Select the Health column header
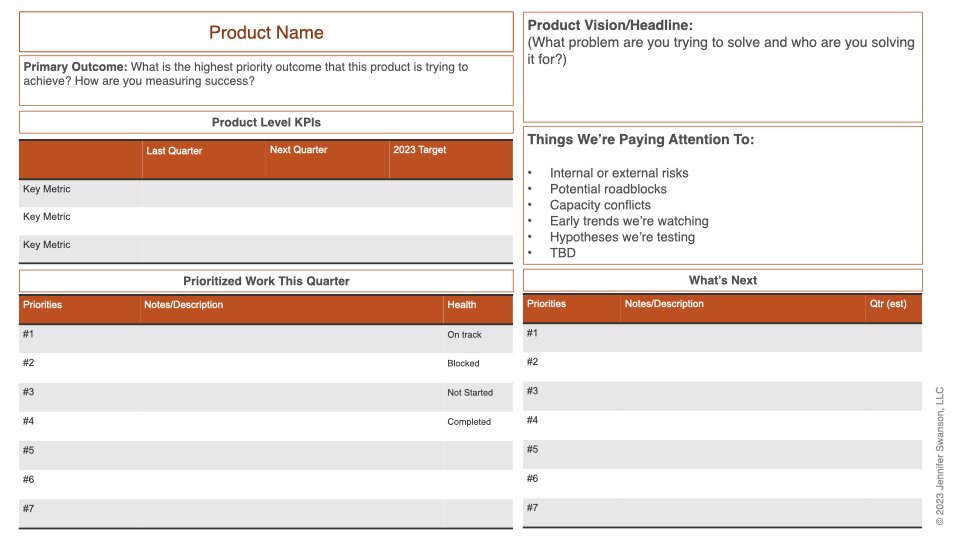Screen dimensions: 960x540 462,305
